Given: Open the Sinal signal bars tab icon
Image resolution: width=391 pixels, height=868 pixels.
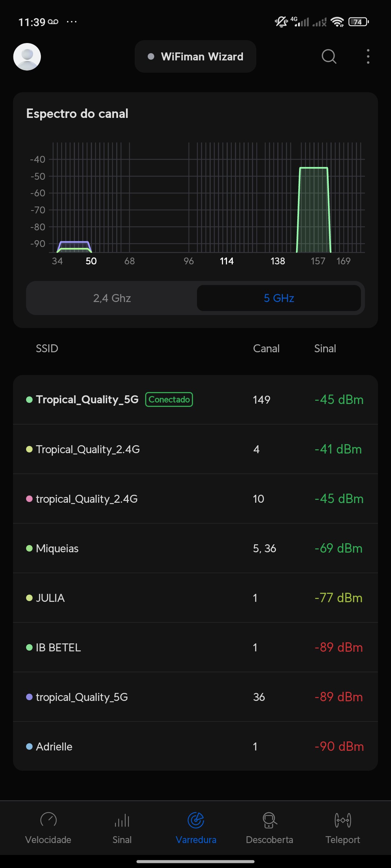Looking at the screenshot, I should pyautogui.click(x=122, y=820).
